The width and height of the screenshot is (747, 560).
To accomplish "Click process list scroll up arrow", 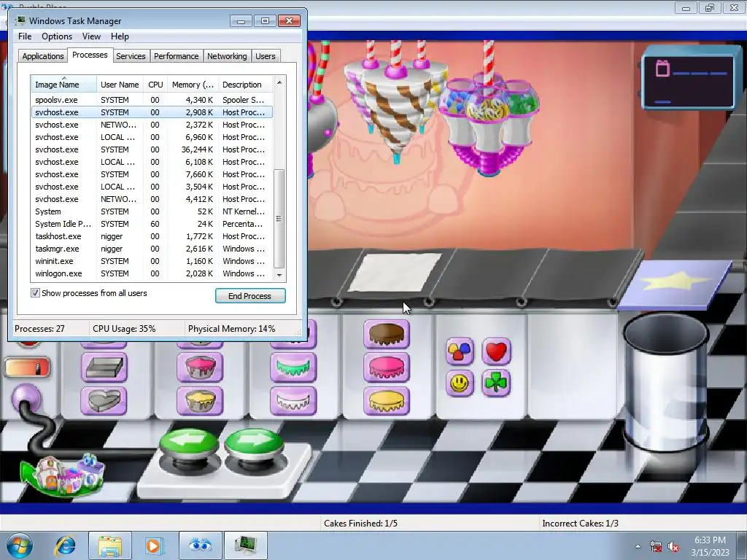I will pyautogui.click(x=279, y=82).
